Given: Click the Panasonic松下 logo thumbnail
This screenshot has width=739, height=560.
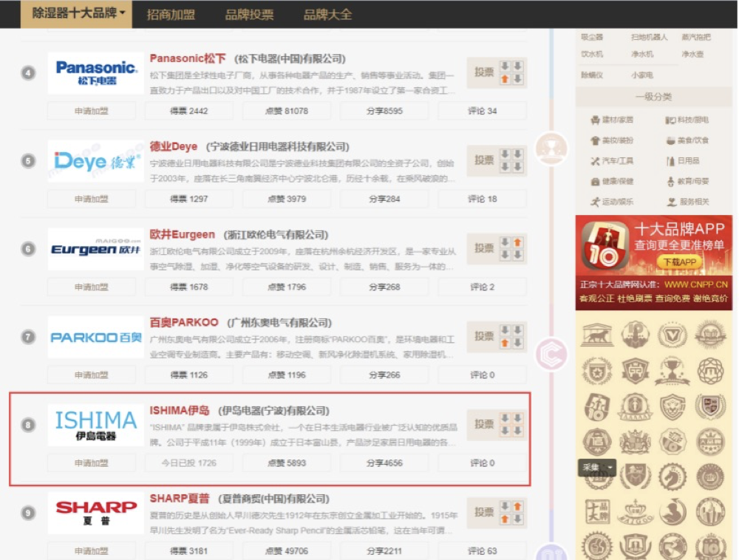Looking at the screenshot, I should click(x=95, y=73).
